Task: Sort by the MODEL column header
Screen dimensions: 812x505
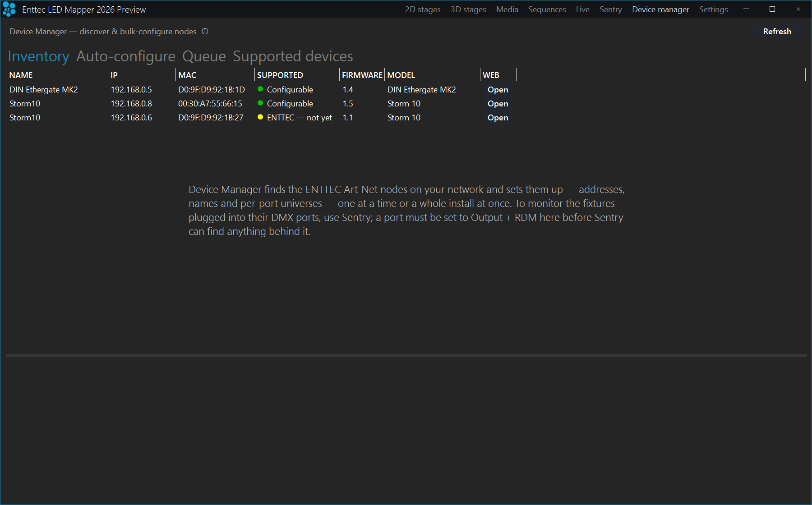Action: pos(432,75)
